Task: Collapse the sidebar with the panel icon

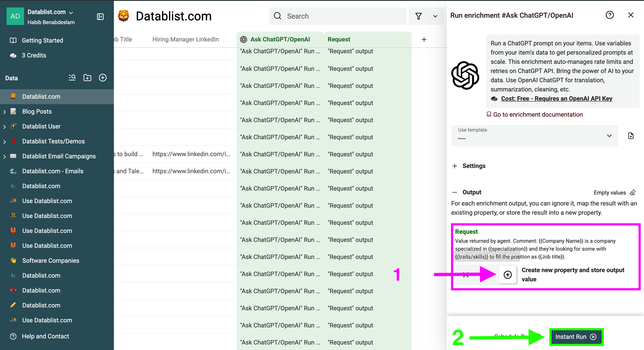Action: coord(100,17)
